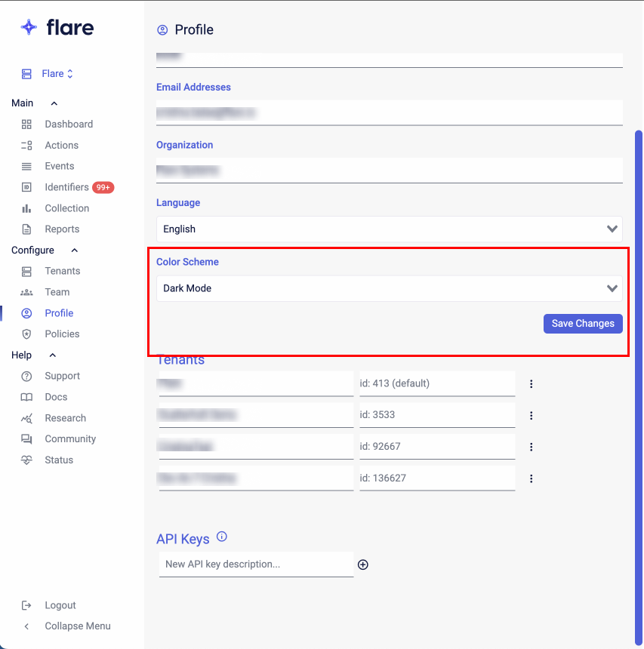Click the Dashboard grid icon
The height and width of the screenshot is (649, 644).
(26, 125)
